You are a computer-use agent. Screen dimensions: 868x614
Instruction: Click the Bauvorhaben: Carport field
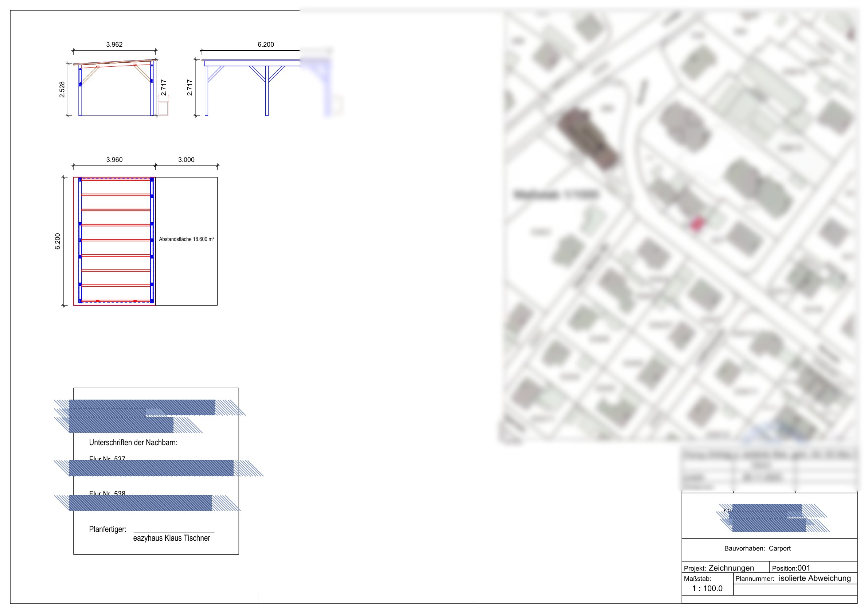coord(757,548)
